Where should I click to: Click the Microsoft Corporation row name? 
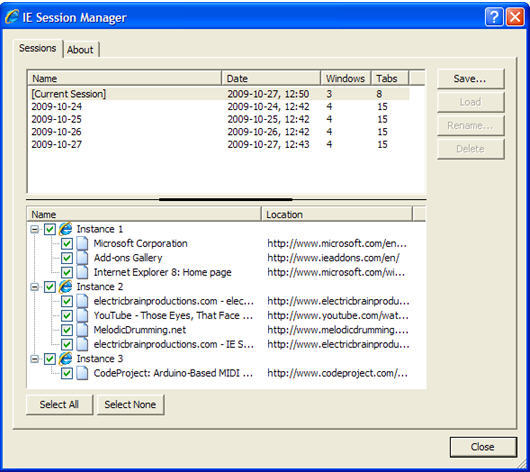[x=140, y=243]
